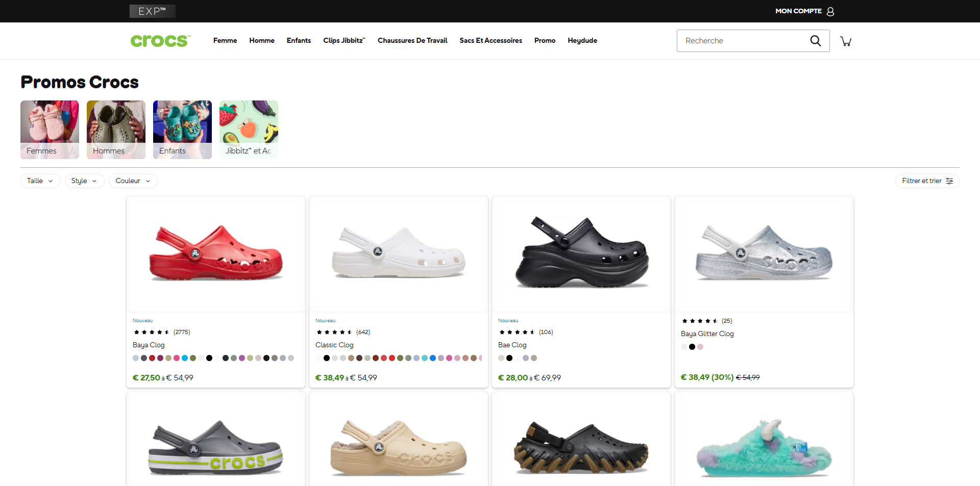The image size is (980, 486).
Task: Open the white Classic Clog product image
Action: coord(399,254)
